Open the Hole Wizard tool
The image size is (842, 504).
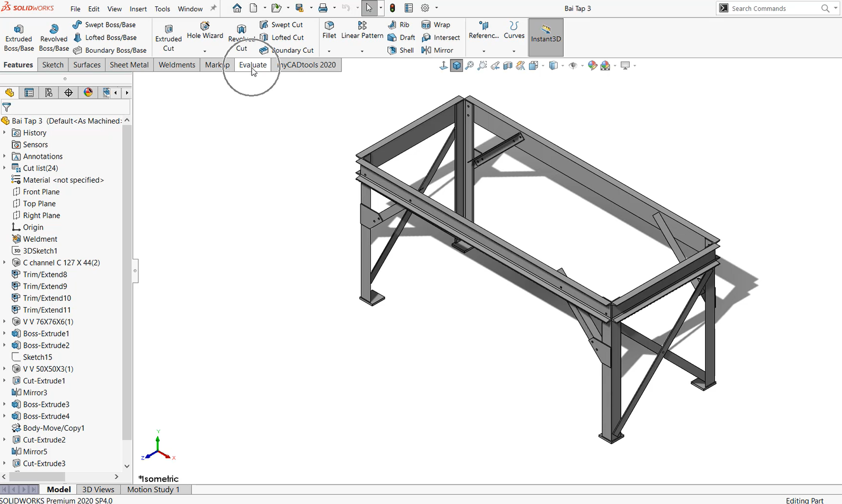205,31
